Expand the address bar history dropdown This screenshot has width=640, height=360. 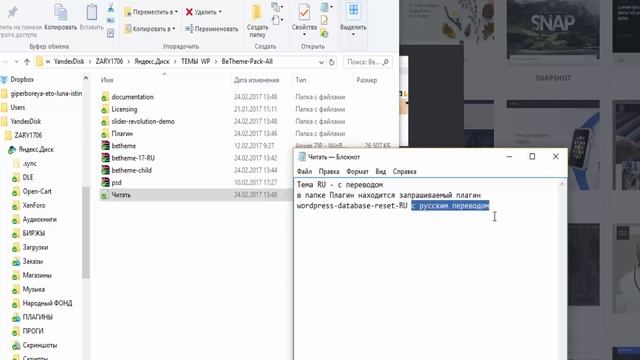click(x=321, y=62)
